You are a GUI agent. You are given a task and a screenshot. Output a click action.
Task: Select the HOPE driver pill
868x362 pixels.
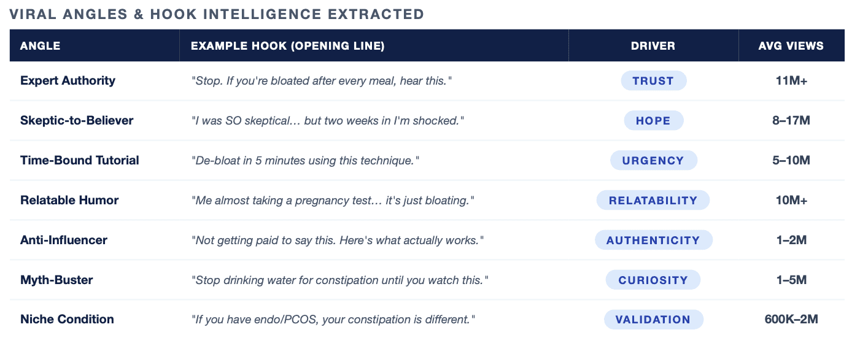click(653, 121)
